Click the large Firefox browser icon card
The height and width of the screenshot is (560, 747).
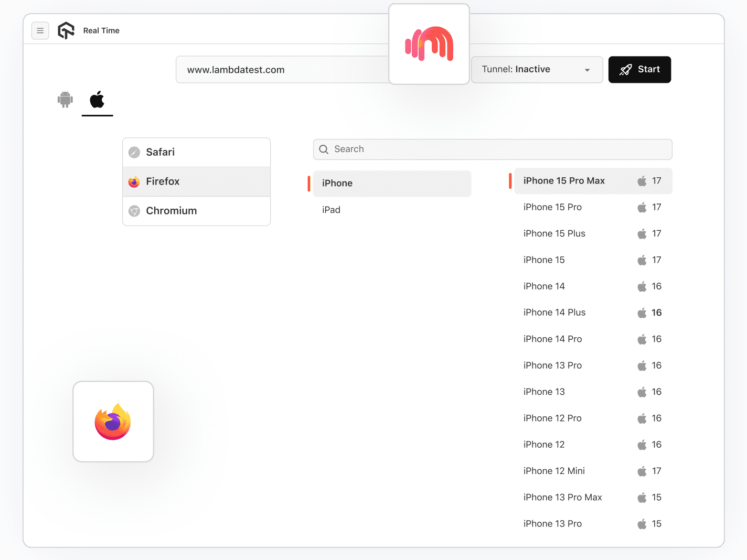point(113,421)
